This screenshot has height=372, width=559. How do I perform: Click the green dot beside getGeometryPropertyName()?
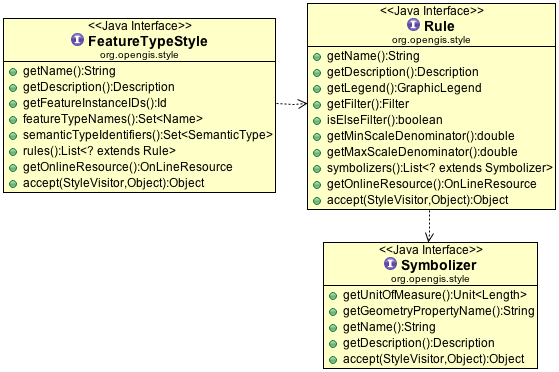coord(333,312)
